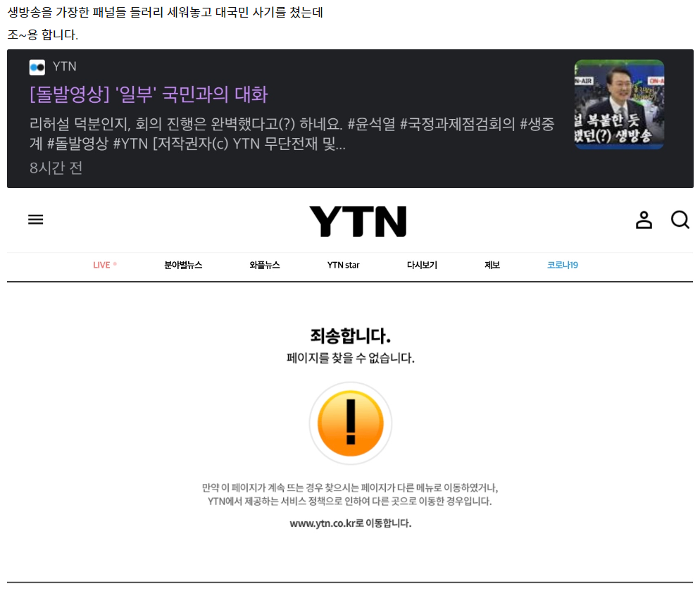Click the line starting YTN에서 제공하는 서비스
Image resolution: width=700 pixels, height=591 pixels.
tap(350, 502)
